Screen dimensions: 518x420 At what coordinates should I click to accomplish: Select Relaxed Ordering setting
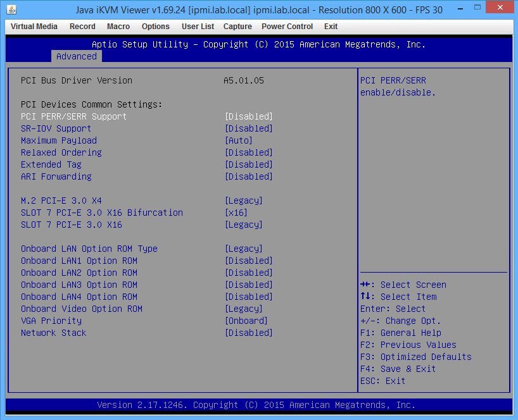point(61,152)
